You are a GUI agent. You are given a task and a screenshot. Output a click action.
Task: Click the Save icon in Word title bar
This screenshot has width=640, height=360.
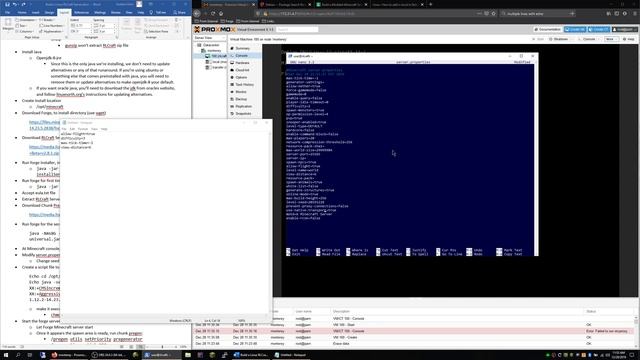coord(7,4)
